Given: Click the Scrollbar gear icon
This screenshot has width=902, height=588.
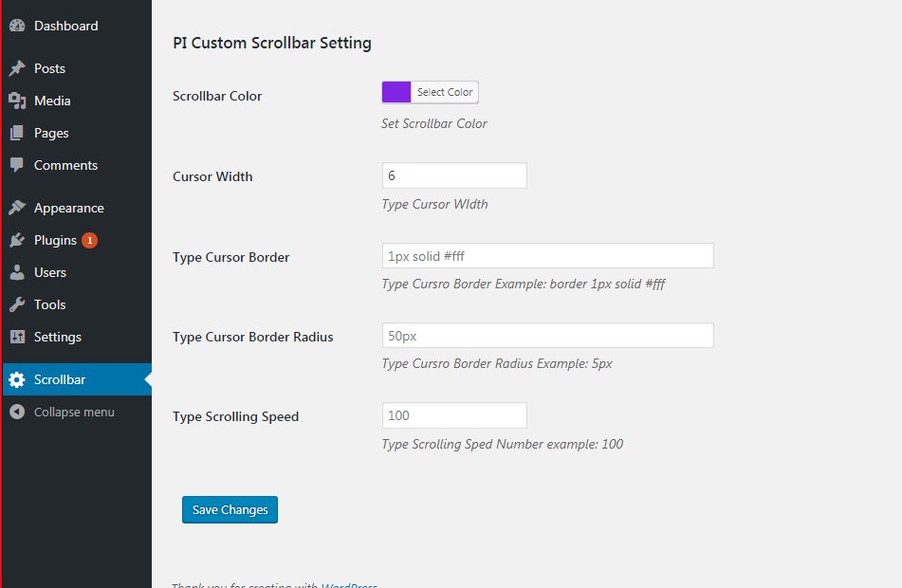Looking at the screenshot, I should pos(17,379).
